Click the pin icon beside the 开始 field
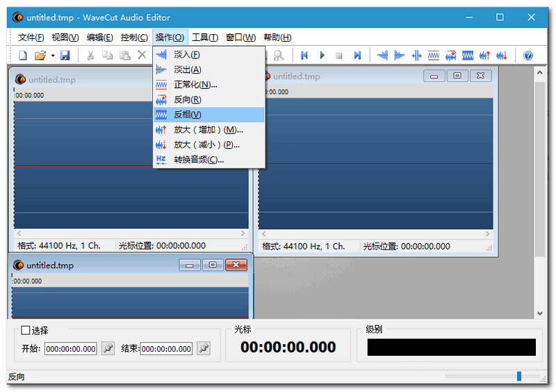 [x=108, y=348]
